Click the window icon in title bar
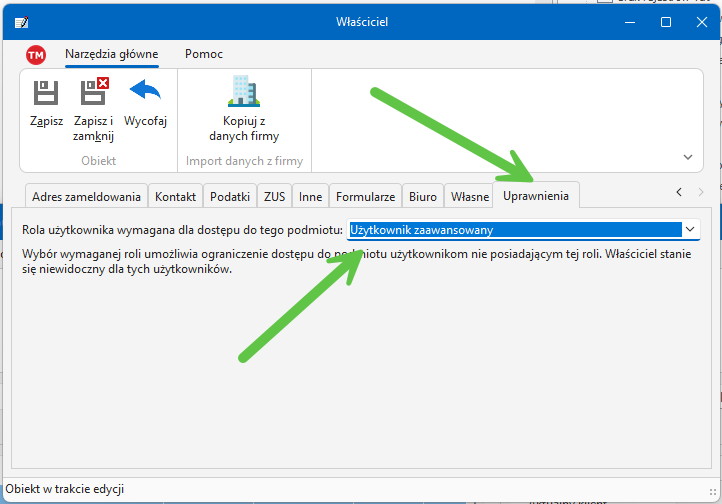The height and width of the screenshot is (504, 722). pyautogui.click(x=21, y=21)
